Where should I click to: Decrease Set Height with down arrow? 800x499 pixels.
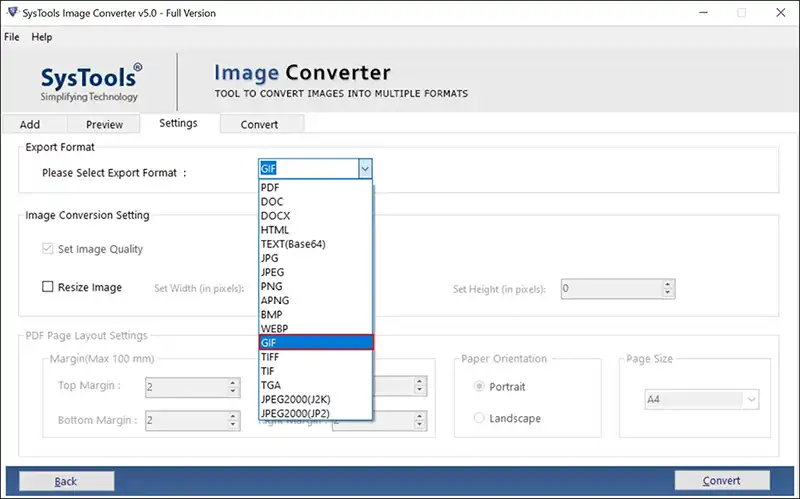[667, 293]
